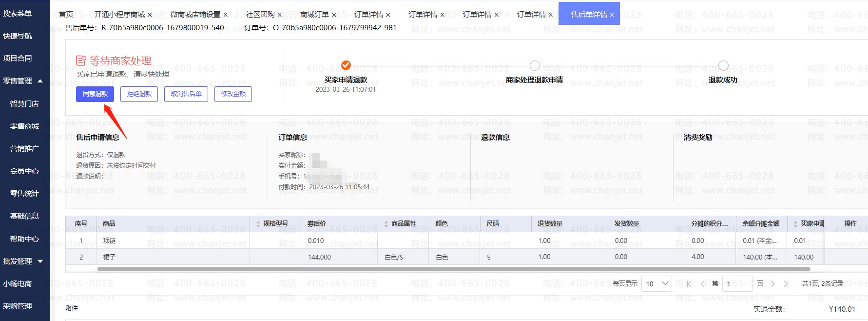Open 采购管理 in the sidebar

18,306
